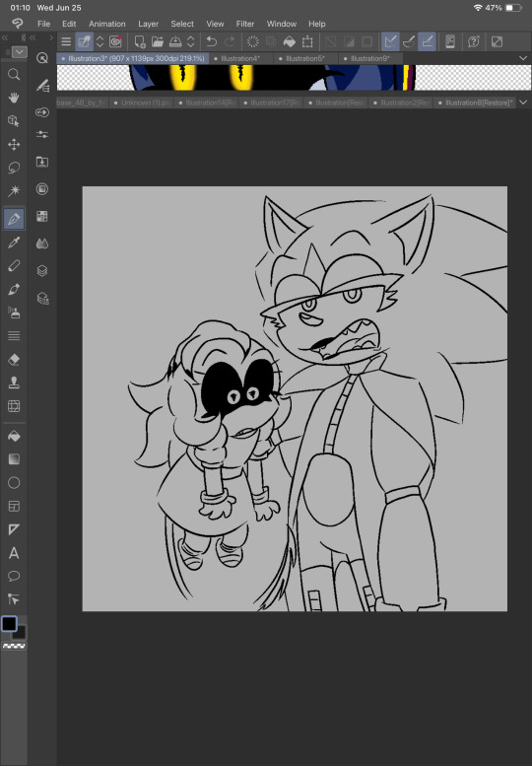This screenshot has width=532, height=766.
Task: Select the Eyedropper tool
Action: coord(14,242)
